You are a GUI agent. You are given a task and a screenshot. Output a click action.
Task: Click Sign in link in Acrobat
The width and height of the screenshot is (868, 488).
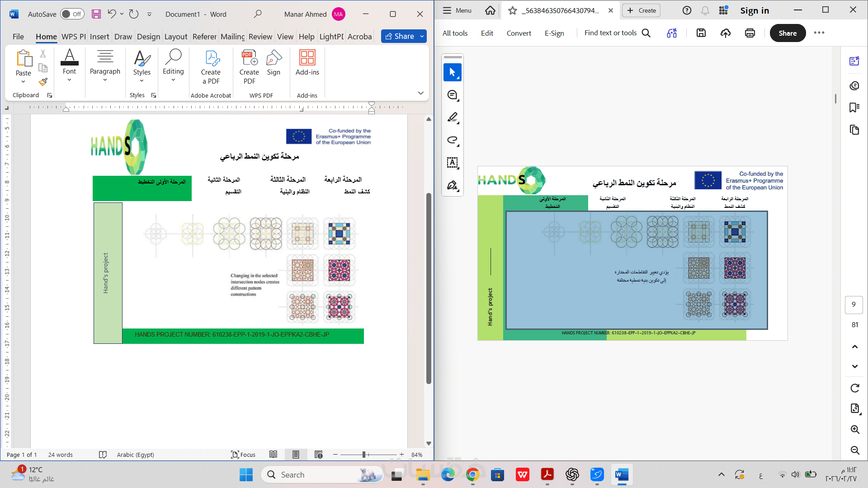click(754, 10)
